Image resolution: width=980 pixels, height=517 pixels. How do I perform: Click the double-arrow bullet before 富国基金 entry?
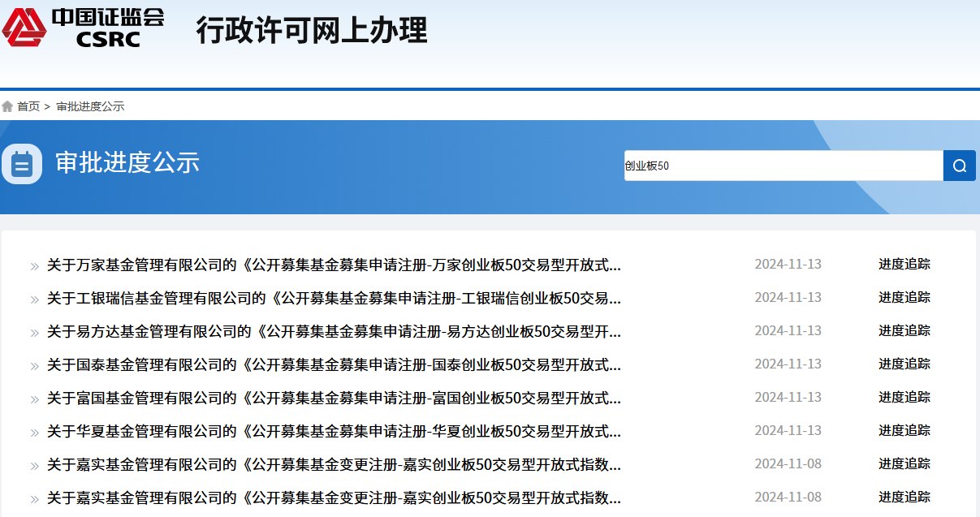pos(35,399)
